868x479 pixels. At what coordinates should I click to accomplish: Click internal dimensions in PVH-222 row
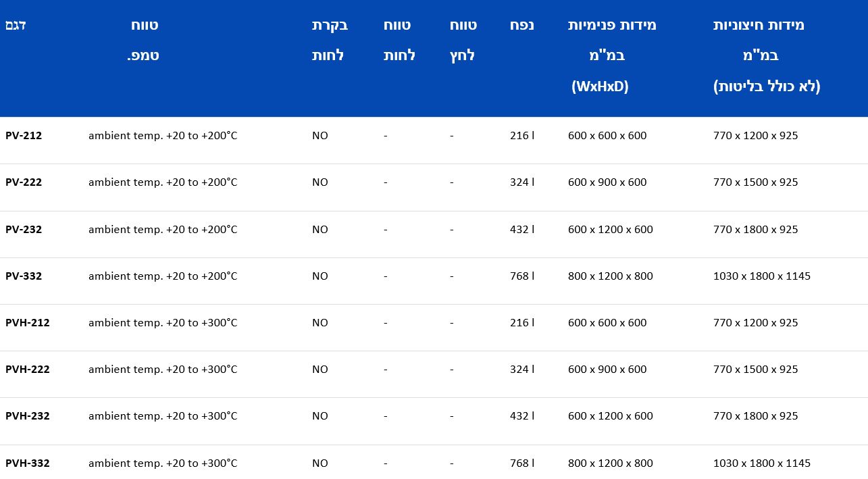pos(607,370)
